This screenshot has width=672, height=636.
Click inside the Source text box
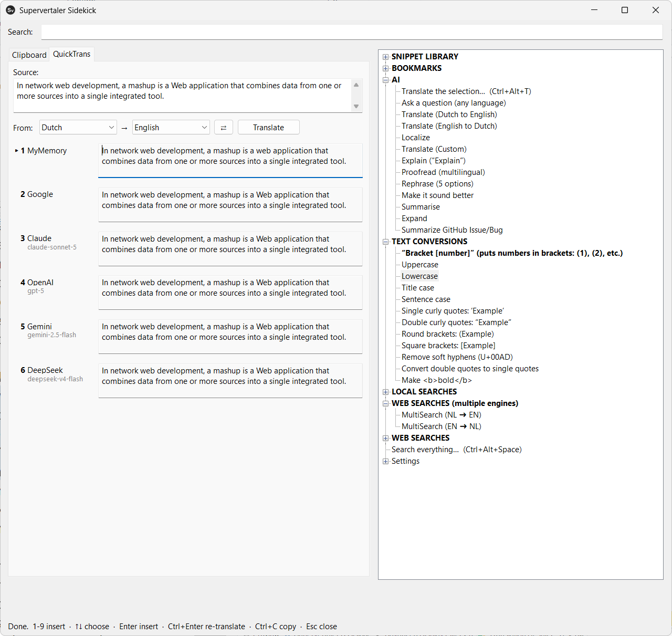(182, 96)
